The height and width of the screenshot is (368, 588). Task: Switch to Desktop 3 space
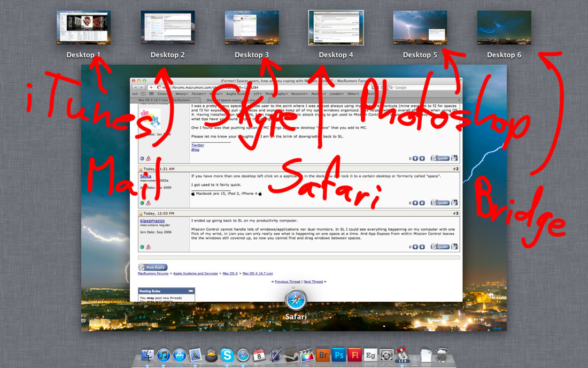click(x=252, y=28)
